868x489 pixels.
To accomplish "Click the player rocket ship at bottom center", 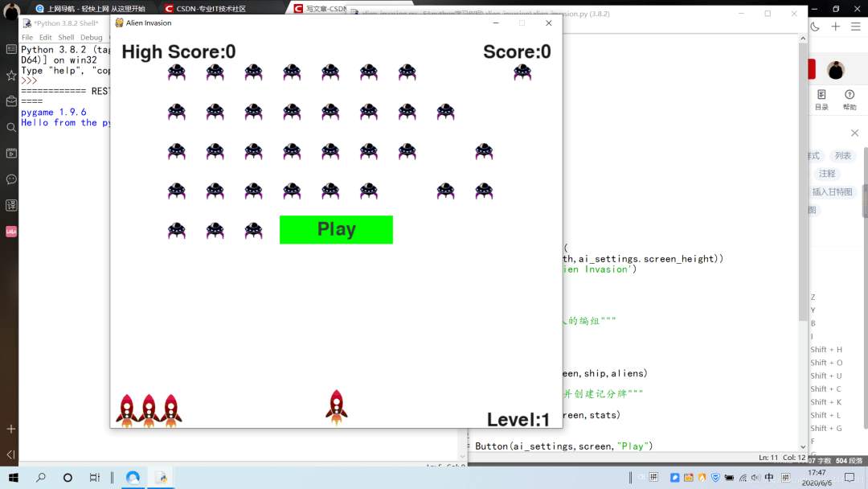I will (x=336, y=408).
